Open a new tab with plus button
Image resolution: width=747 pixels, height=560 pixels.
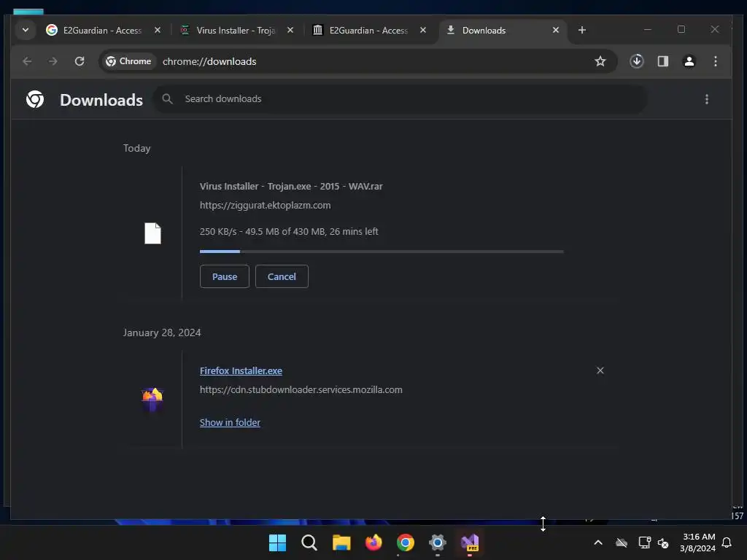click(582, 30)
